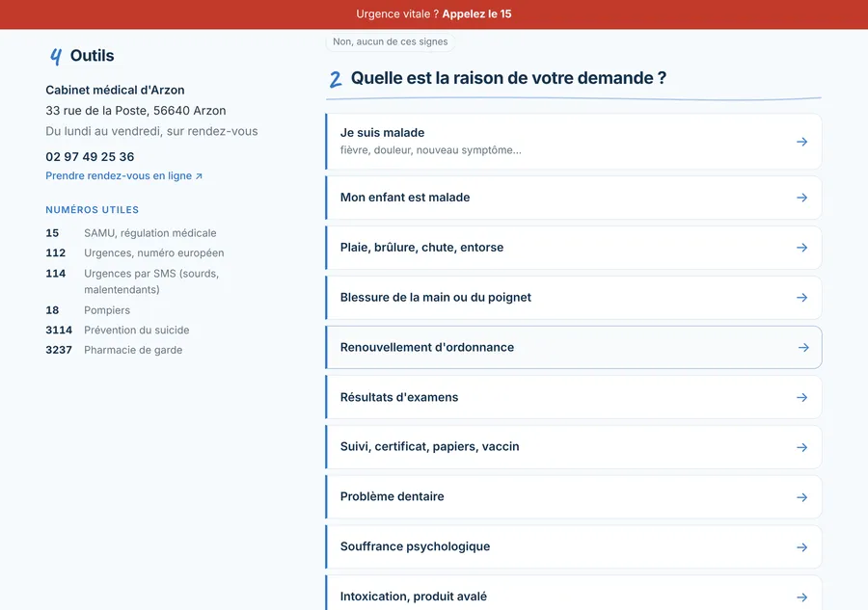868x610 pixels.
Task: Click the number 112 in useful numbers
Action: pos(55,253)
